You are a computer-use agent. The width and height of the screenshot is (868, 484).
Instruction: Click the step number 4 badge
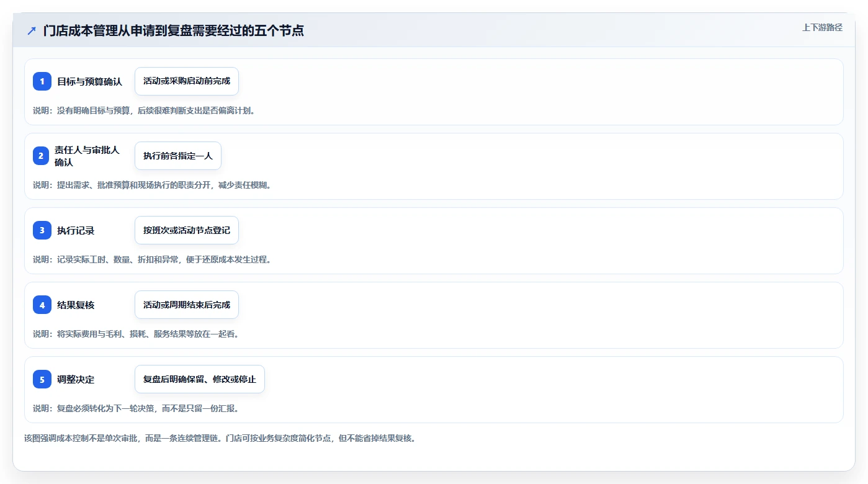(x=42, y=305)
